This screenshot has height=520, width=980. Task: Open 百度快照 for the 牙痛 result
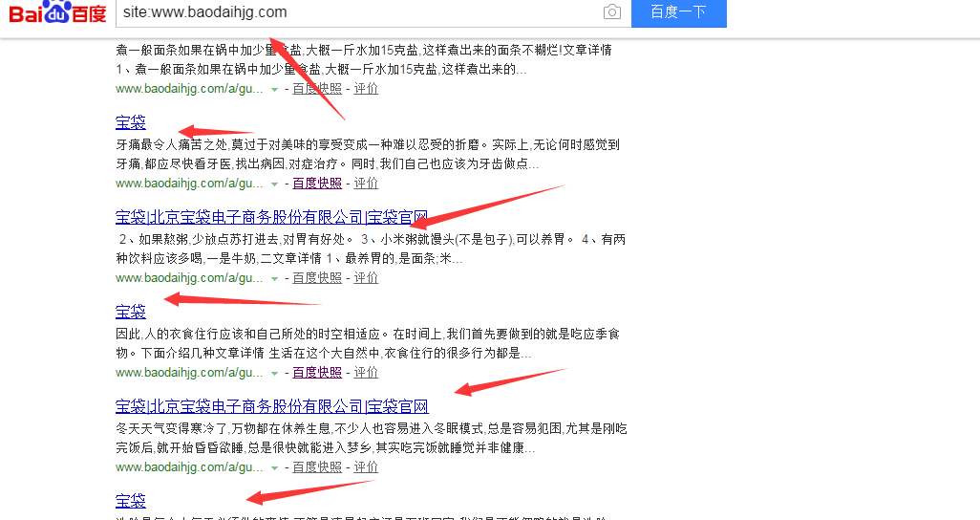tap(317, 184)
